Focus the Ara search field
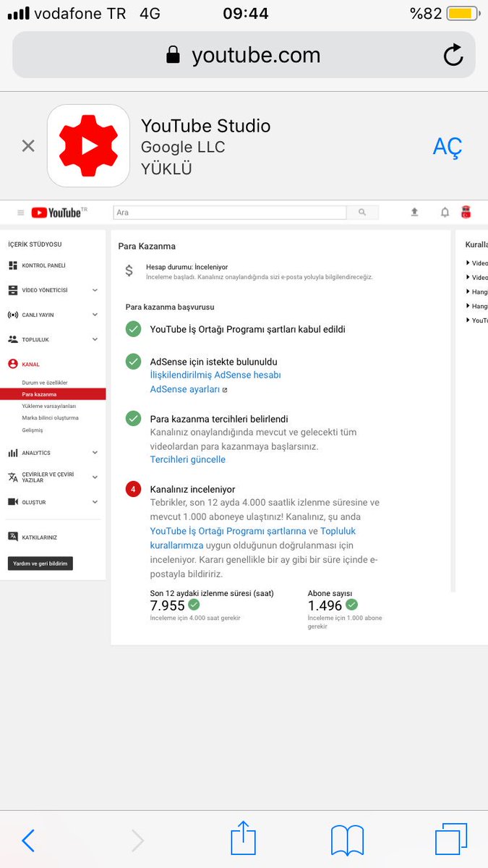 [x=230, y=213]
